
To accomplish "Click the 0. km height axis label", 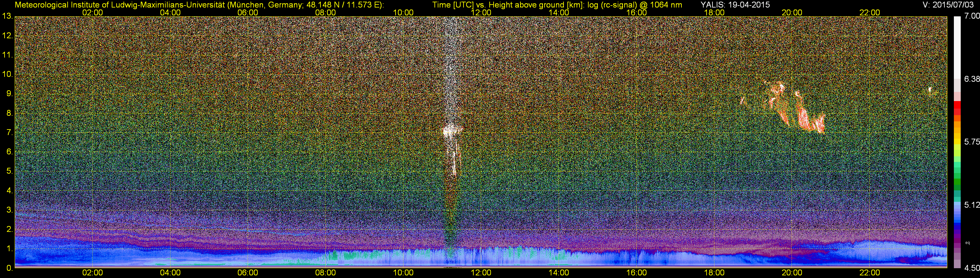I will coord(9,268).
